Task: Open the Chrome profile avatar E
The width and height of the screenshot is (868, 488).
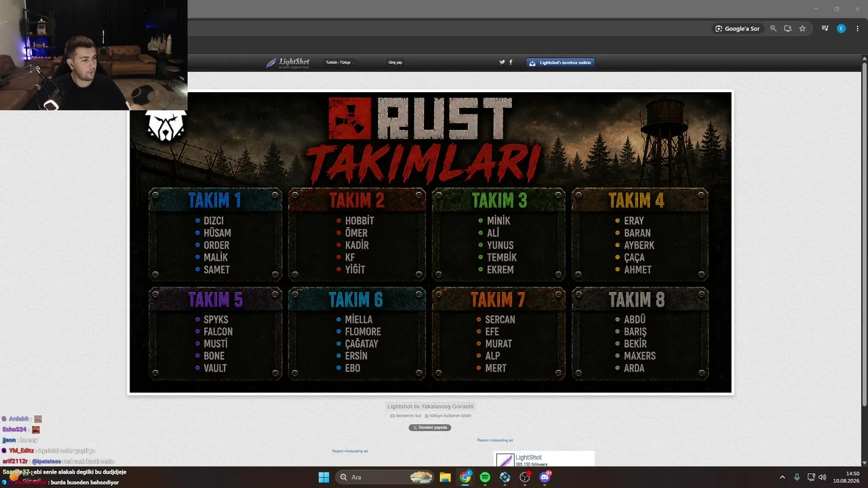Action: click(842, 28)
